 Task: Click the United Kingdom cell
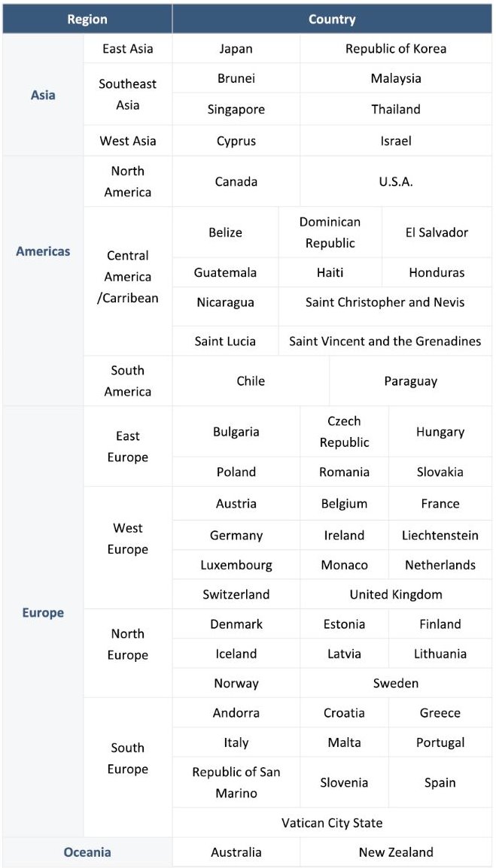point(396,594)
